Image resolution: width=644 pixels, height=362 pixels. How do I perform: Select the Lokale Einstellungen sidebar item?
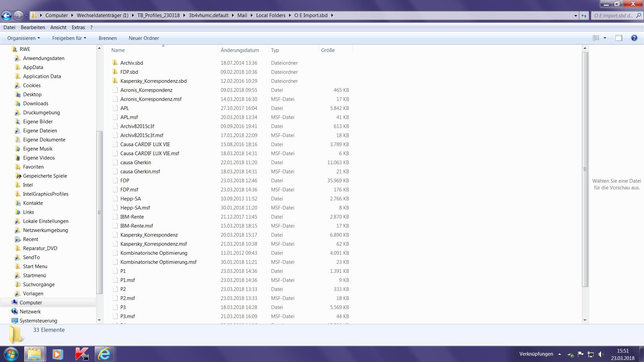[46, 221]
